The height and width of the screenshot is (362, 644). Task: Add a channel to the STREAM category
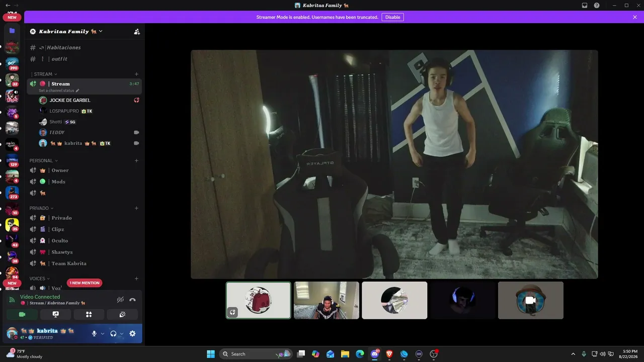click(x=136, y=74)
